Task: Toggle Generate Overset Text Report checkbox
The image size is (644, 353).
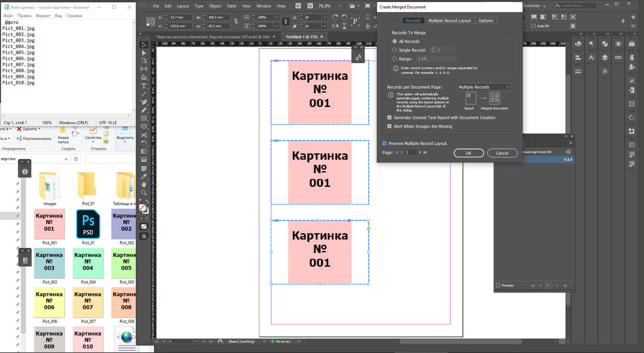Action: pyautogui.click(x=389, y=118)
